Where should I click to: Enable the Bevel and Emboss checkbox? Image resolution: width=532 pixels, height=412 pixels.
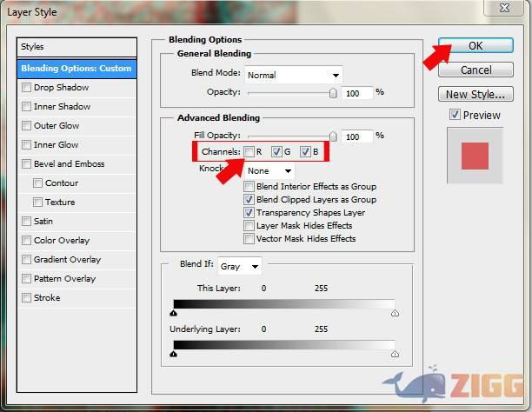click(x=27, y=164)
